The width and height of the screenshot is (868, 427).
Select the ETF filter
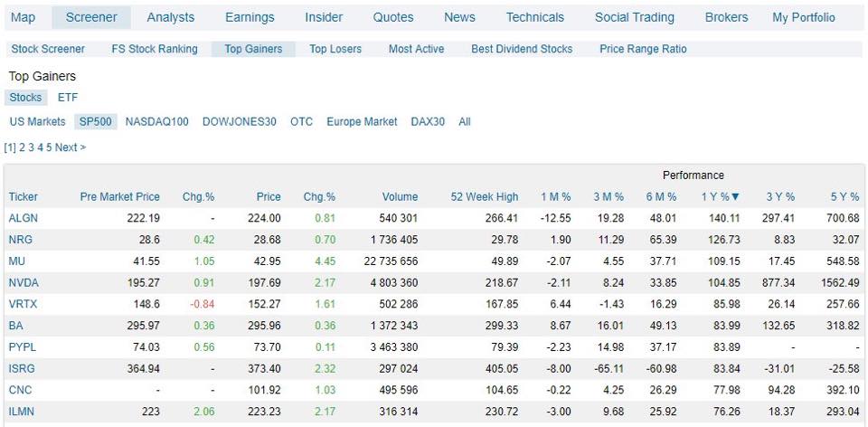point(68,98)
